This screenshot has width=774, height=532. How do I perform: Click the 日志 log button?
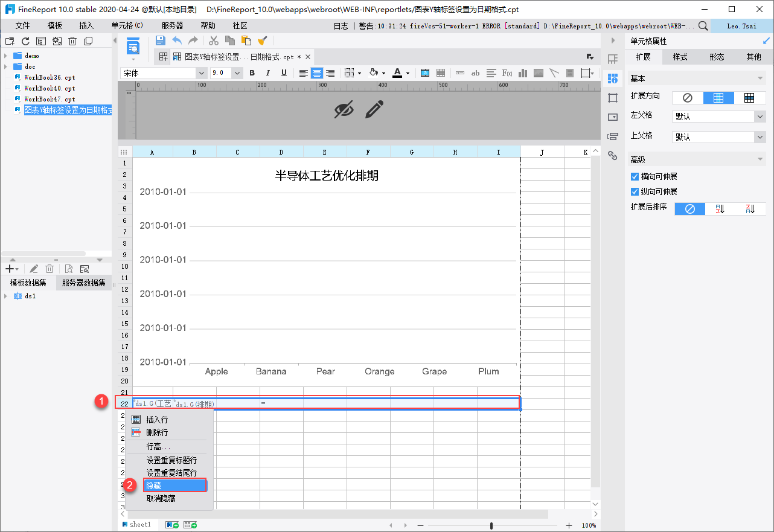click(x=341, y=26)
